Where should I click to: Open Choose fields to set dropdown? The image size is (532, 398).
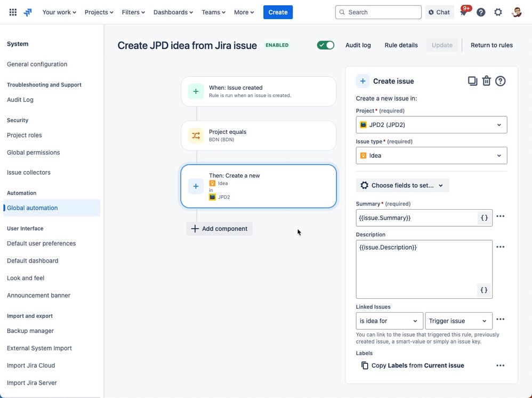pyautogui.click(x=402, y=186)
